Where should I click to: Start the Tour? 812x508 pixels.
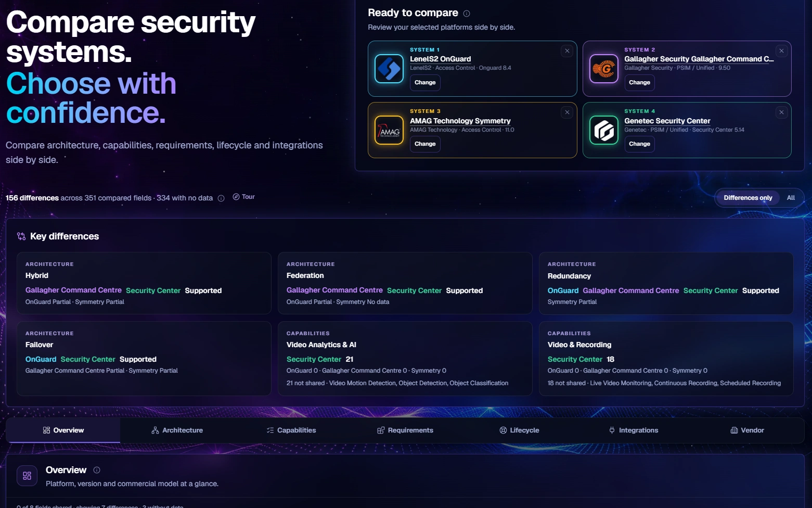click(x=243, y=197)
